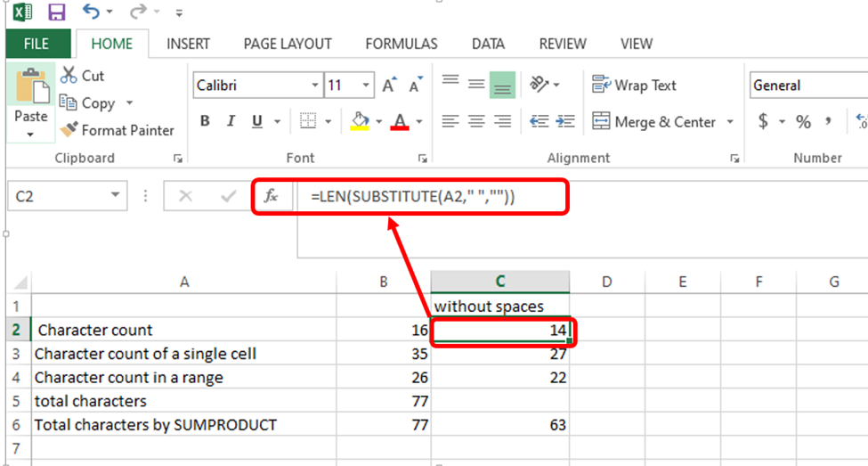Open the font size 11 dropdown

366,86
